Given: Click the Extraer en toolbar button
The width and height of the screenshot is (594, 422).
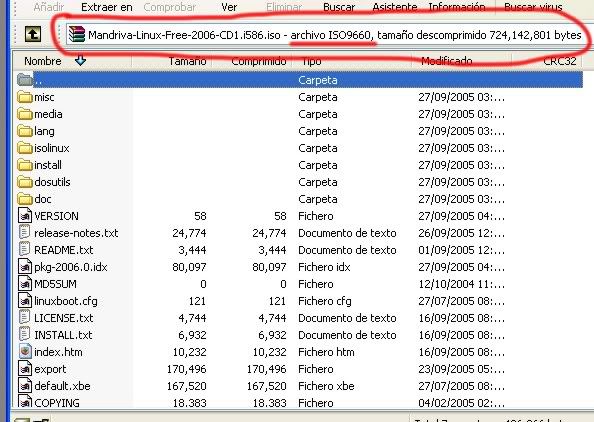Looking at the screenshot, I should coord(107,7).
